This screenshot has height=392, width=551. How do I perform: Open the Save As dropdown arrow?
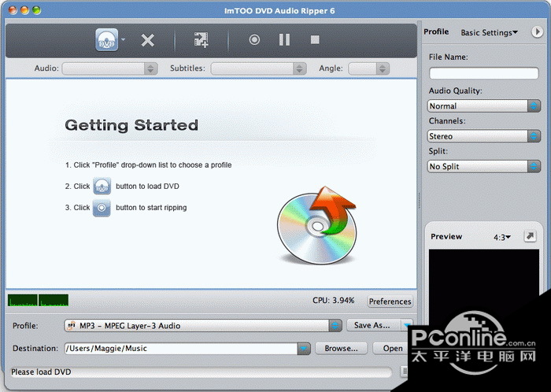(x=407, y=325)
